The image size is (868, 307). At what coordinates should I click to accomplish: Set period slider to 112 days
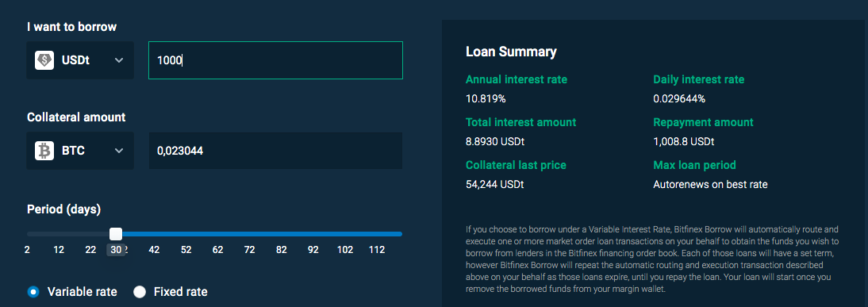[x=377, y=249]
